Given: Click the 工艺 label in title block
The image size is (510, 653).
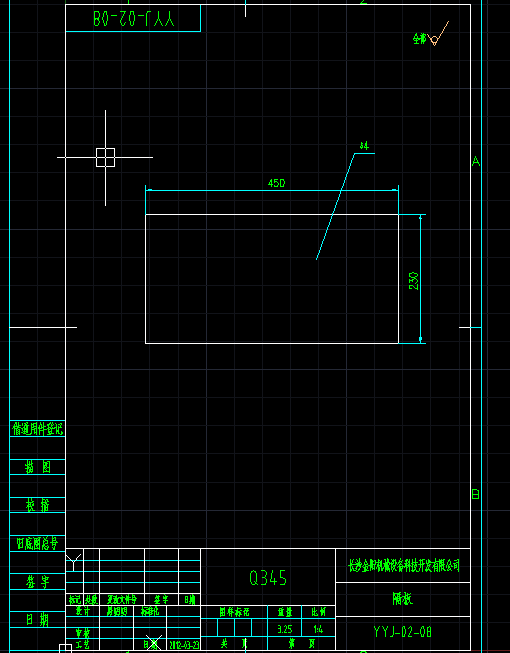Looking at the screenshot, I should point(82,645).
